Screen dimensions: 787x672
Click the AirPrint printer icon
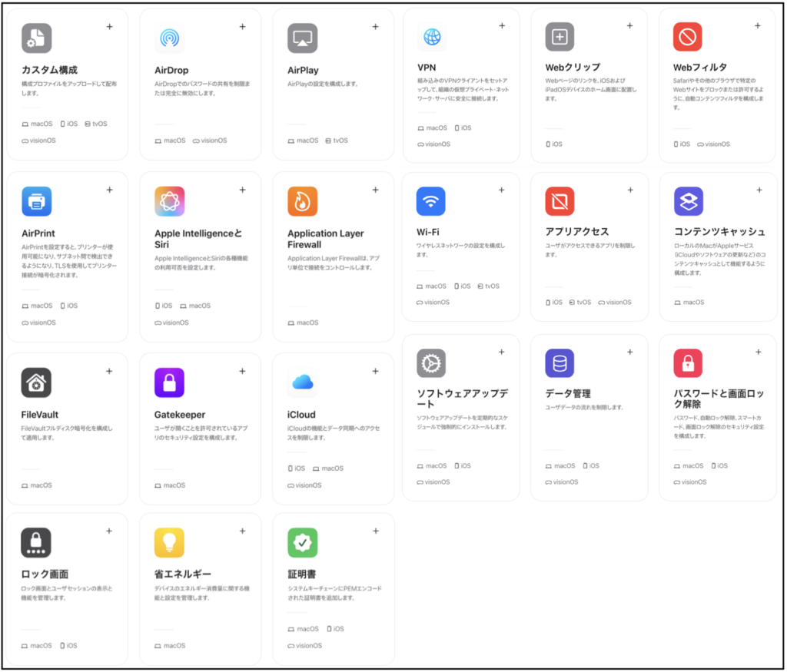coord(37,201)
